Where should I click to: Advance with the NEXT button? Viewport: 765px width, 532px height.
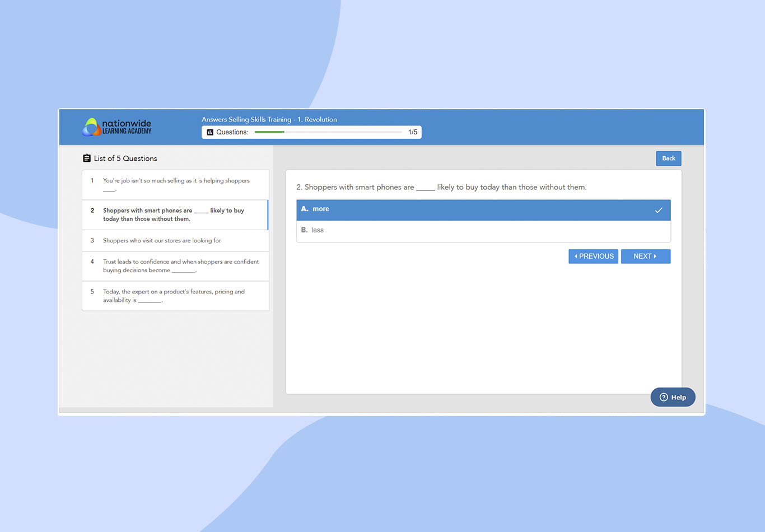pyautogui.click(x=645, y=256)
